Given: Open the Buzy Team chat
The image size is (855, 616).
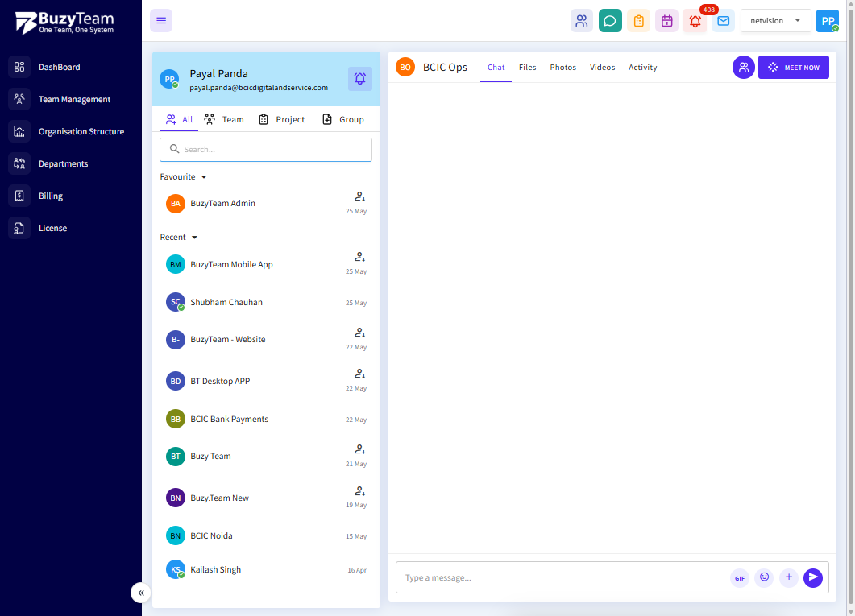Looking at the screenshot, I should click(x=266, y=457).
